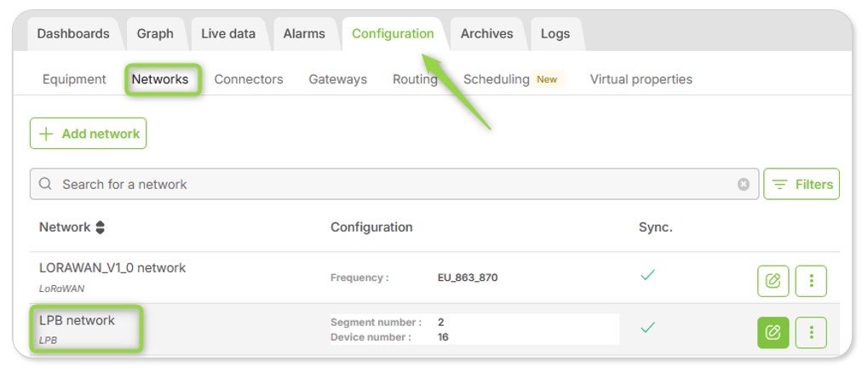This screenshot has width=868, height=372.
Task: Click the LoRaWAN type label
Action: tap(61, 289)
